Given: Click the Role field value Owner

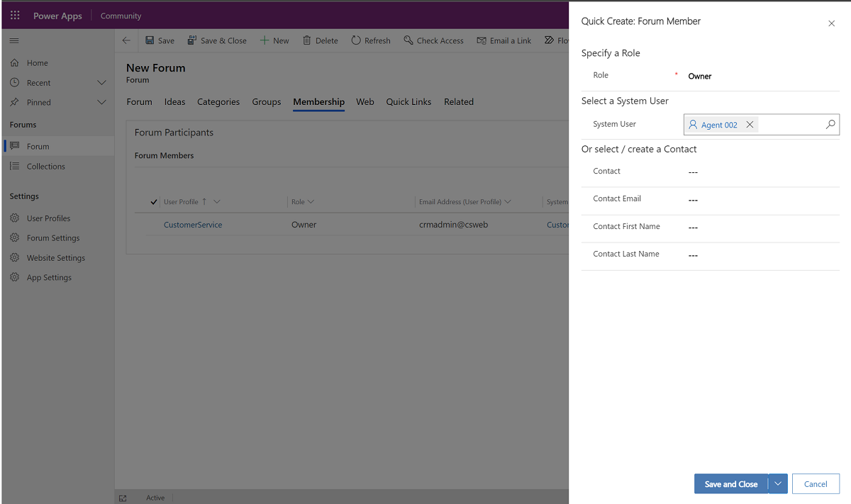Looking at the screenshot, I should tap(700, 77).
